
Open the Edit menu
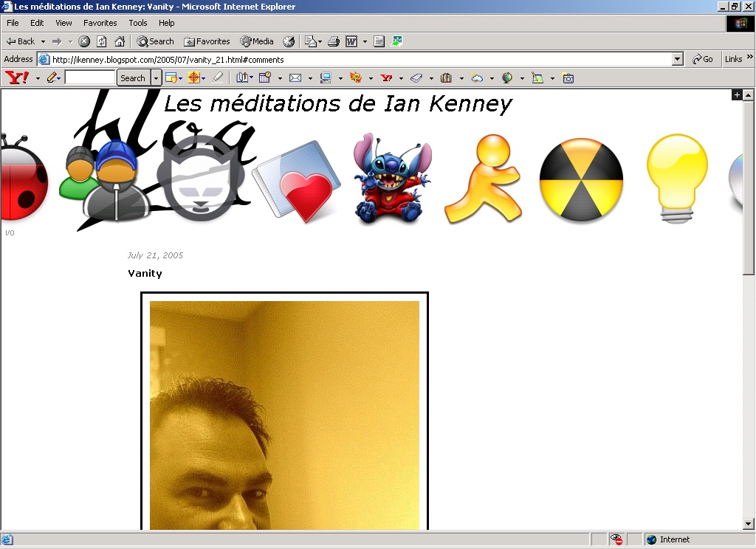(x=37, y=23)
